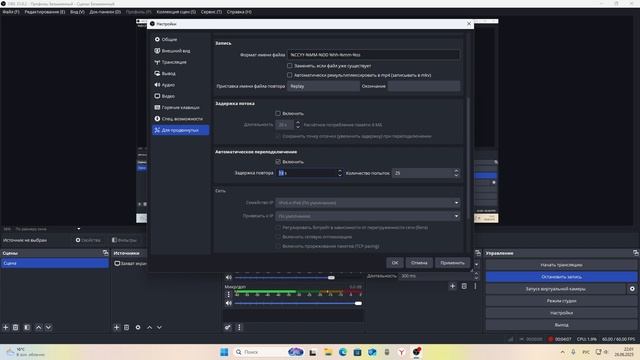Open scene filters icon in Scenes panel

27,327
